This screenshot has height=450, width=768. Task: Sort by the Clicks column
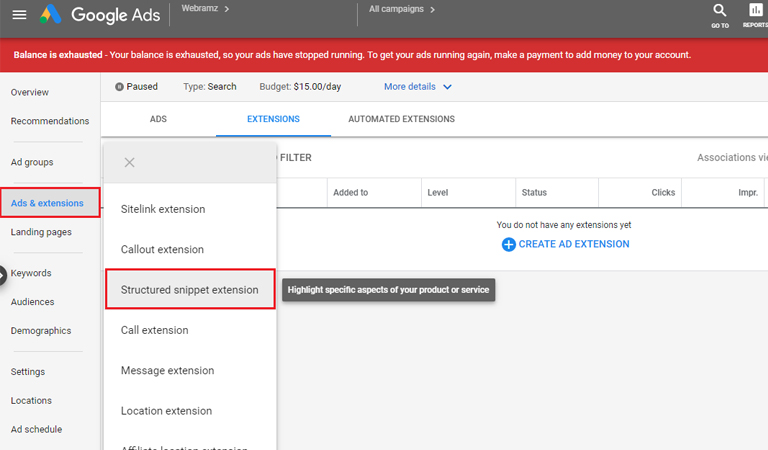[663, 193]
